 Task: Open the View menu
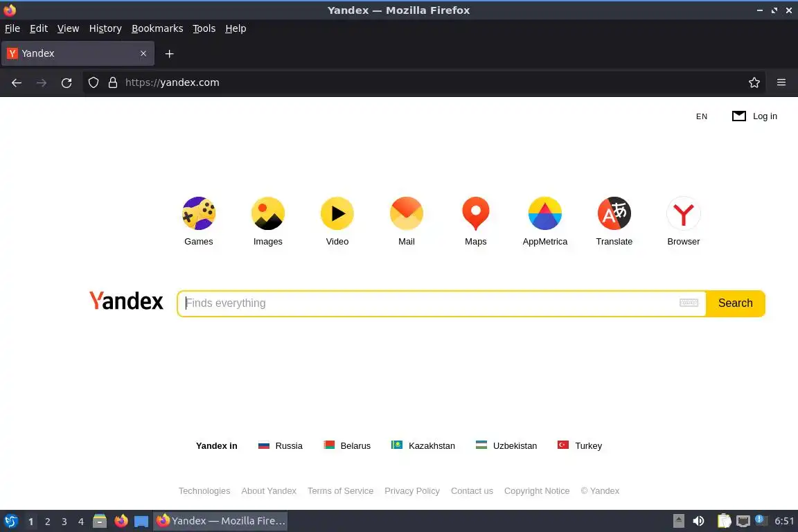[68, 28]
